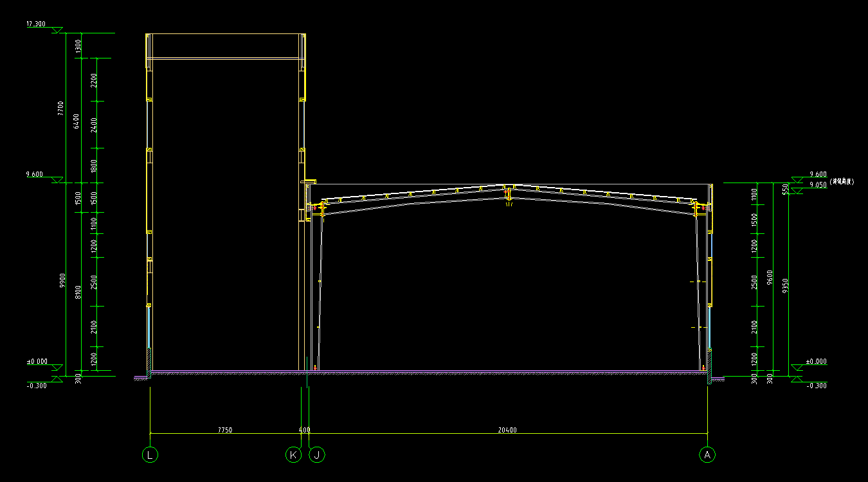
Task: Select the 7700 vertical dimension text
Action: [x=60, y=108]
